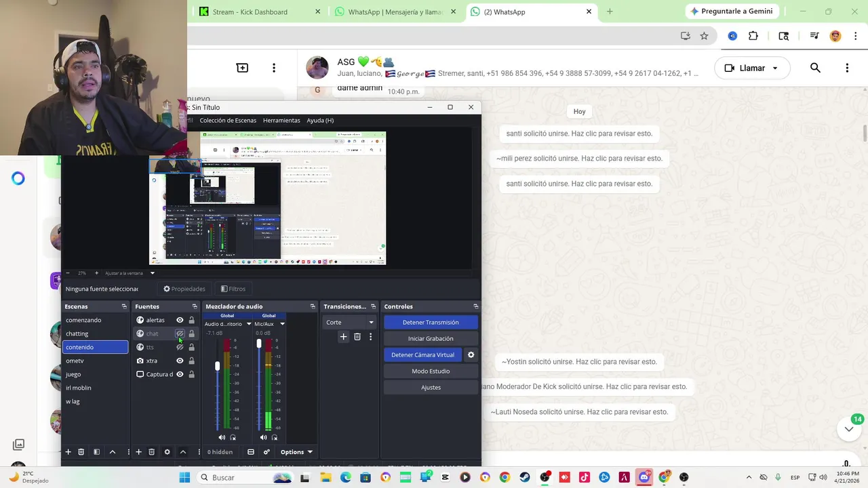Screen dimensions: 868x488
Task: Hide the alertas source with its eye icon
Action: click(x=180, y=320)
